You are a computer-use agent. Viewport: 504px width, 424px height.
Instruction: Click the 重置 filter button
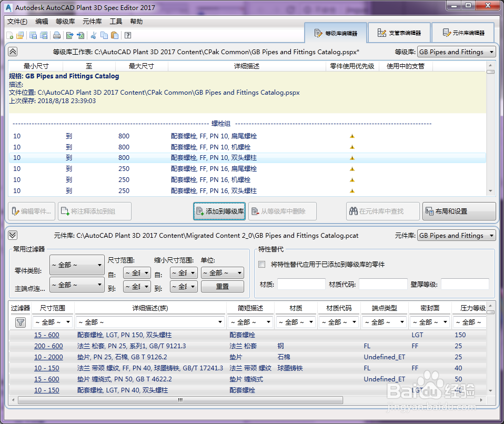click(x=223, y=286)
